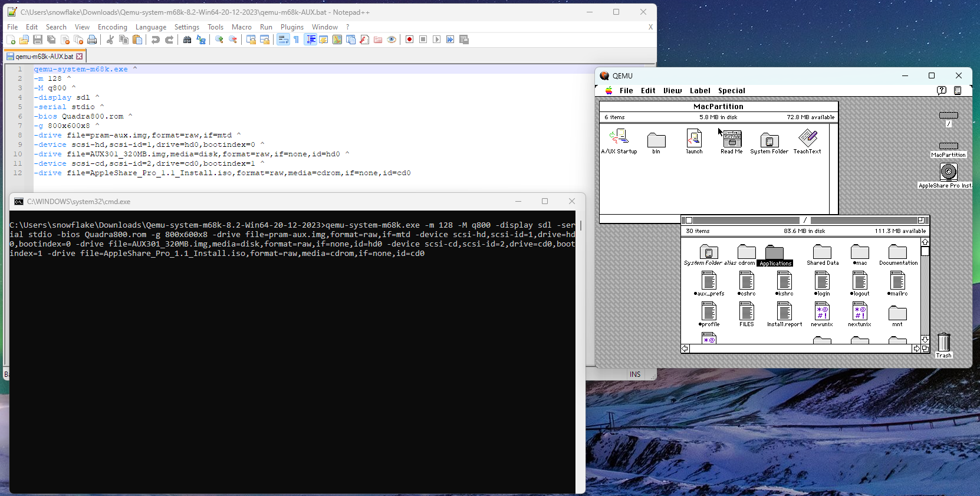The height and width of the screenshot is (496, 980).
Task: Click the MacPartition window title bar
Action: point(718,107)
